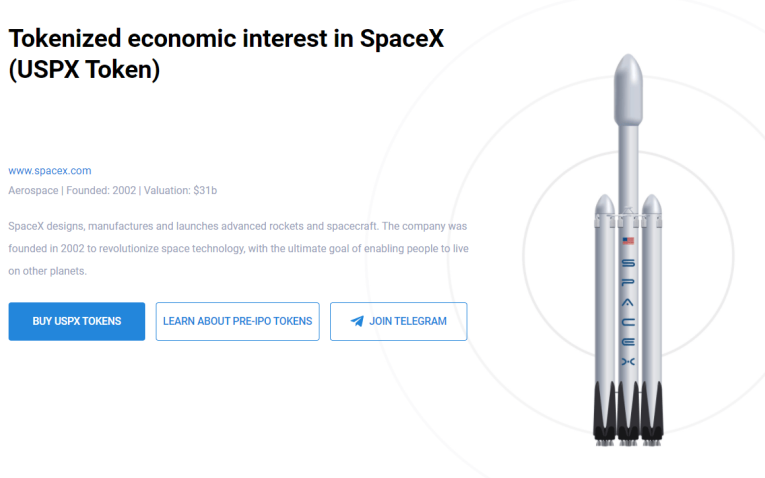Open LEARN ABOUT PRE-IPO TOKENS
The image size is (765, 478).
coord(238,321)
